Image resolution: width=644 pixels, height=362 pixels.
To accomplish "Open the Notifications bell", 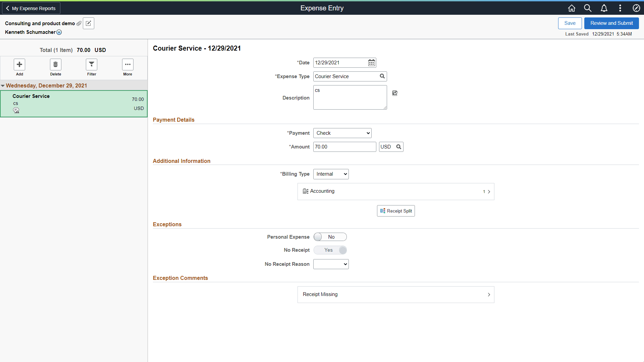I will coord(604,8).
